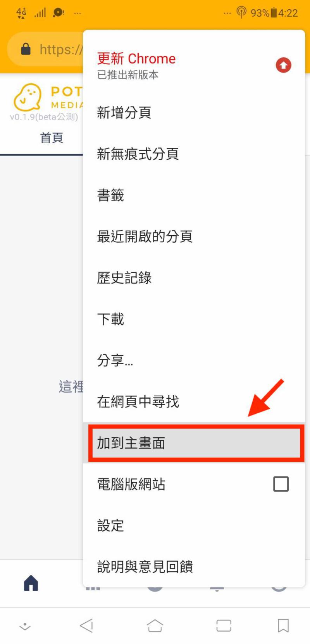Image resolution: width=310 pixels, height=644 pixels.
Task: Tap the hide-navigation-bar dot arrow icon
Action: pyautogui.click(x=25, y=626)
